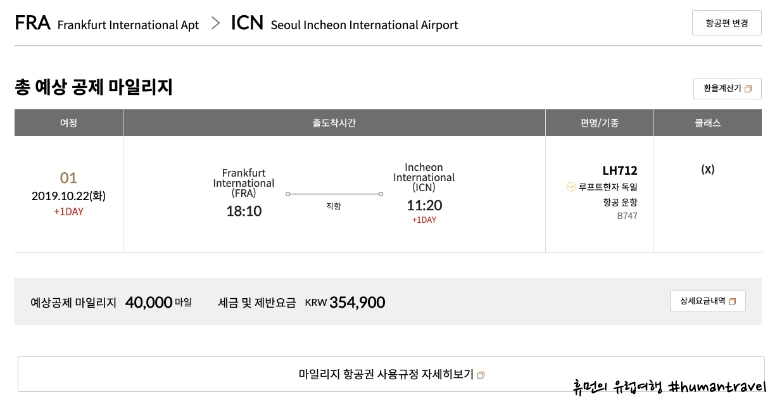This screenshot has width=770, height=402.
Task: Click the 직항 route line
Action: click(x=333, y=194)
